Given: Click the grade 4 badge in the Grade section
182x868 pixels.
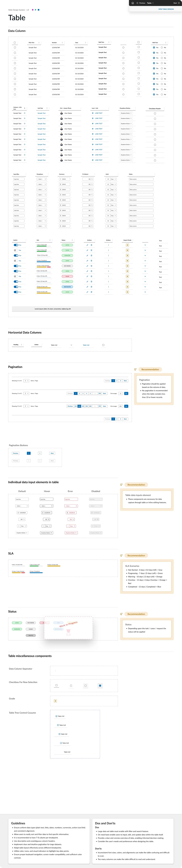Looking at the screenshot, I should pos(55,701).
